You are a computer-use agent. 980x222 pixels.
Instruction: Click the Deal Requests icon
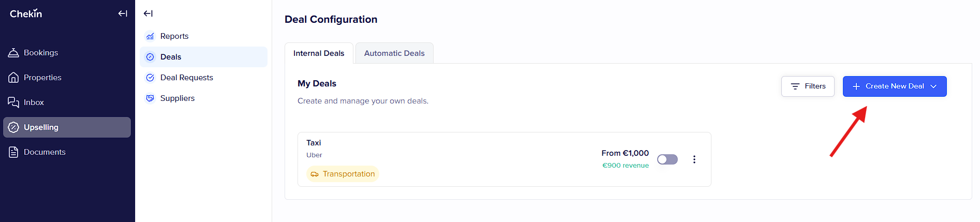(x=150, y=78)
